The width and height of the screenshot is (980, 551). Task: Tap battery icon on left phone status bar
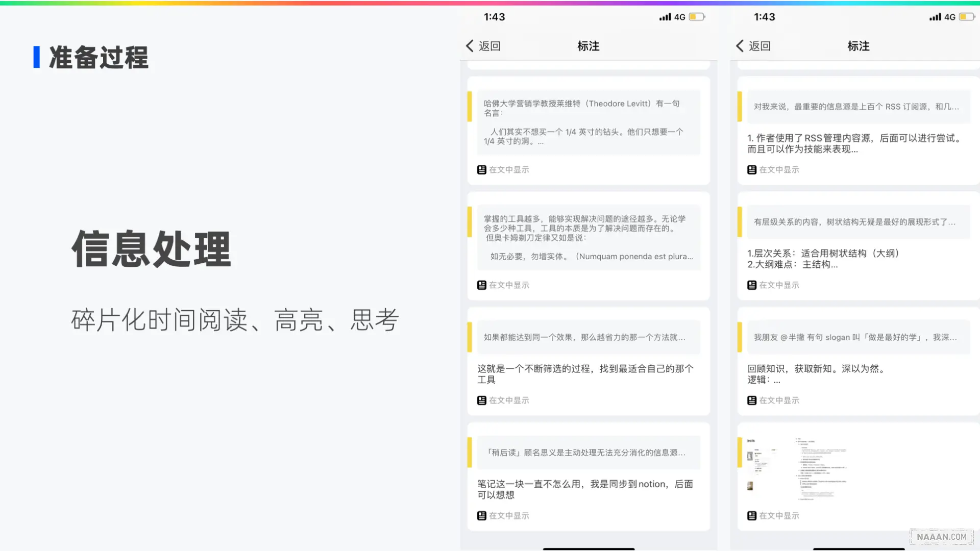click(x=696, y=17)
